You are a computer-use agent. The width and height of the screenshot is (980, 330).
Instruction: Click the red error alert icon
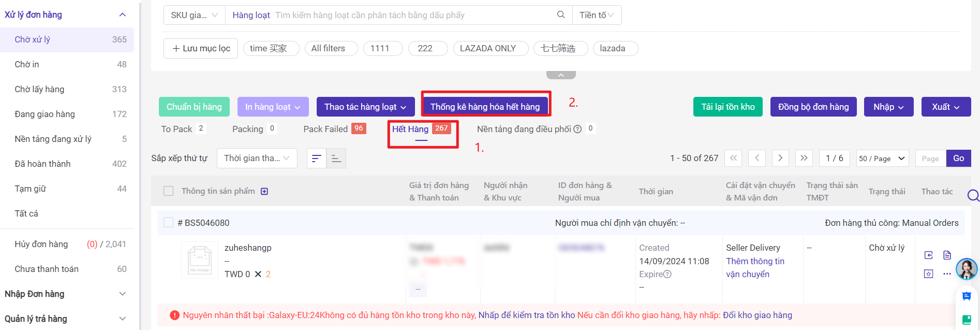coord(174,315)
